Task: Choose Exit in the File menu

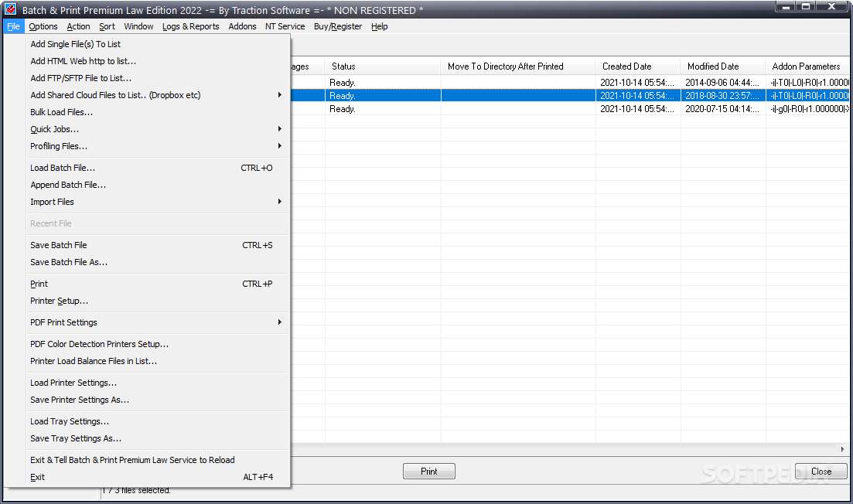Action: (158, 476)
